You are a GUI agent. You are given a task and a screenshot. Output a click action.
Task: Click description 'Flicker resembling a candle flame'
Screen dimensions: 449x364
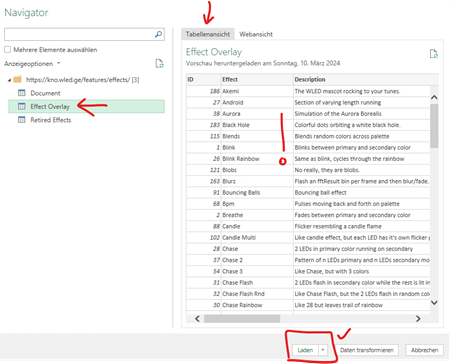[x=338, y=226]
